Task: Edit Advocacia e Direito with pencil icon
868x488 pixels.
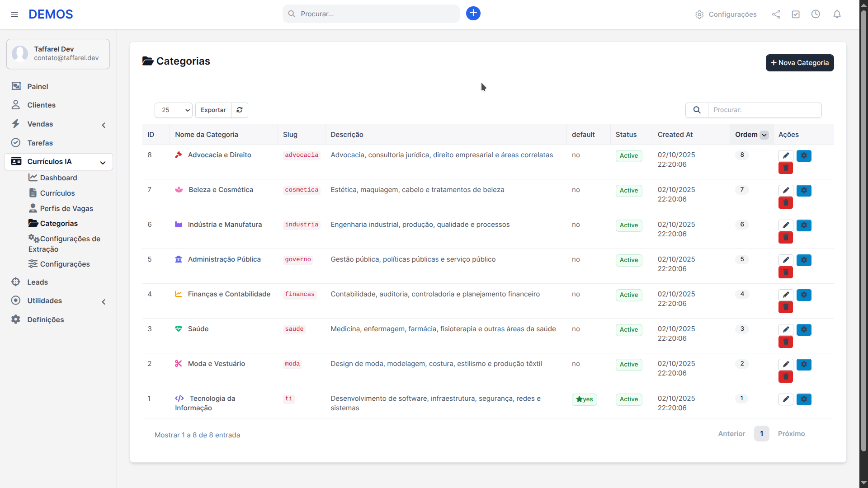Action: coord(785,155)
